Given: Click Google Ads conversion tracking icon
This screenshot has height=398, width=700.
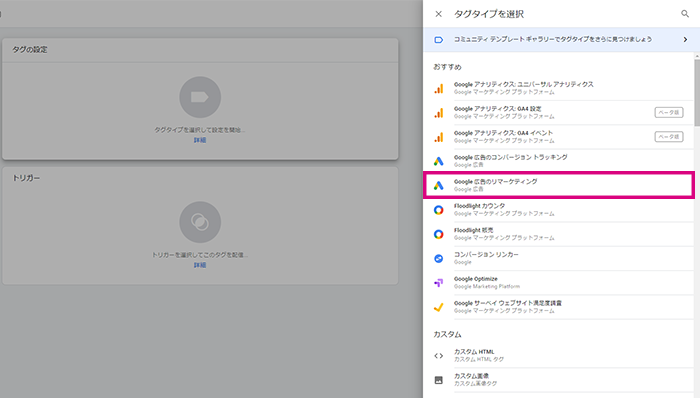Looking at the screenshot, I should pos(439,161).
